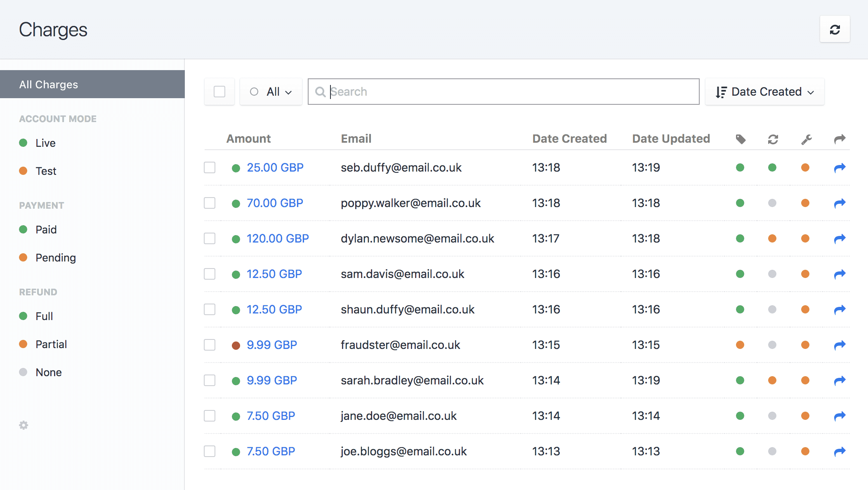Open the 25.00 GBP charge link
This screenshot has height=490, width=868.
click(x=275, y=167)
